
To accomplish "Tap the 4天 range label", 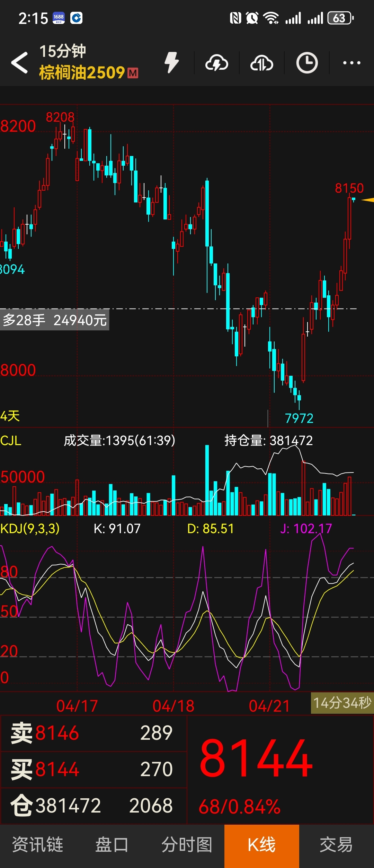I will click(10, 416).
